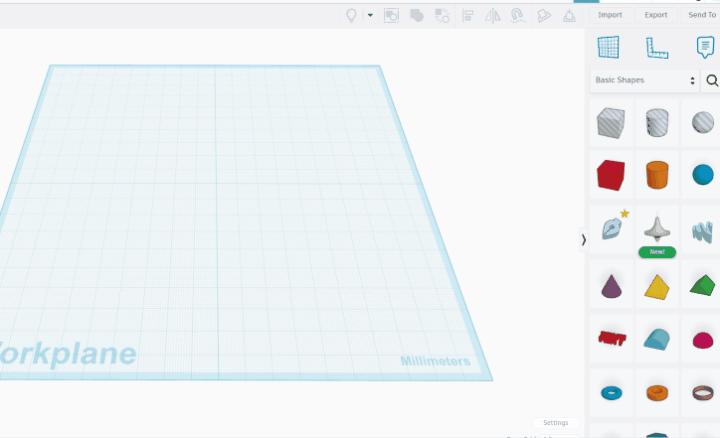
Task: Click the shapes search magnifier icon
Action: (x=712, y=80)
